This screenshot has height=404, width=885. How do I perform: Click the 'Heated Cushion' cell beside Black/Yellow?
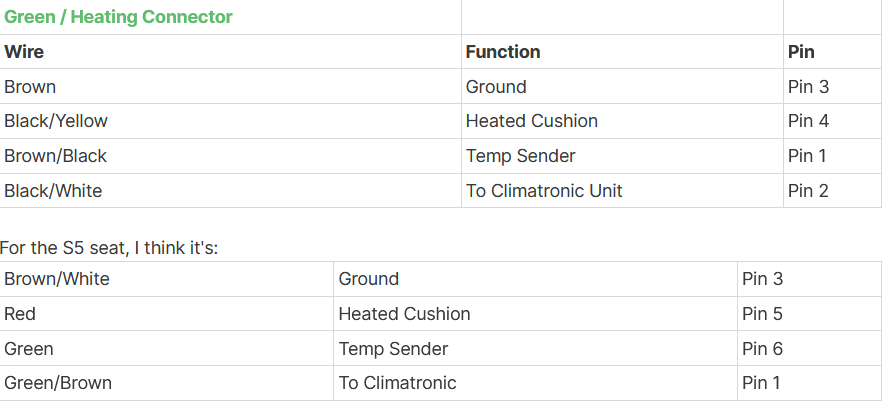[x=532, y=121]
